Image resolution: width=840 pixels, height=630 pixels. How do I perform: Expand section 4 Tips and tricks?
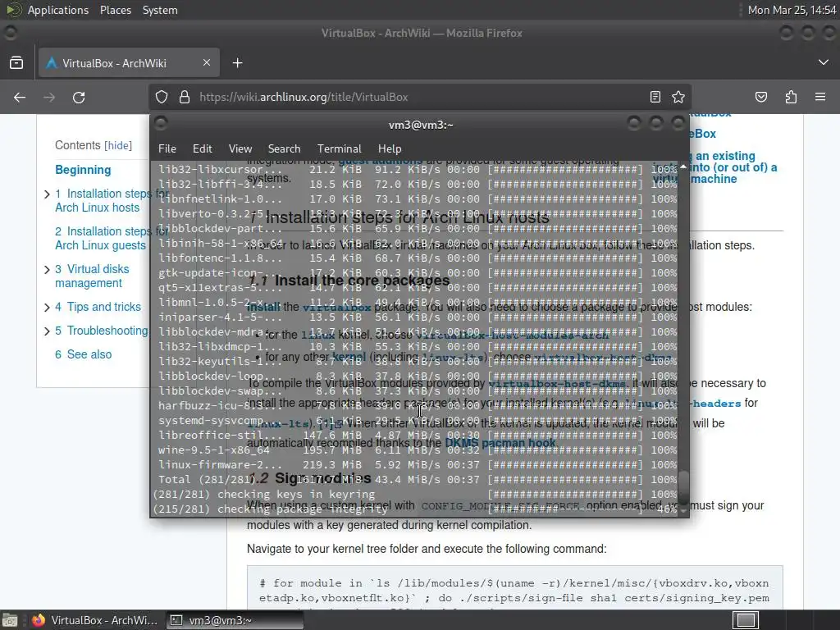(x=47, y=307)
